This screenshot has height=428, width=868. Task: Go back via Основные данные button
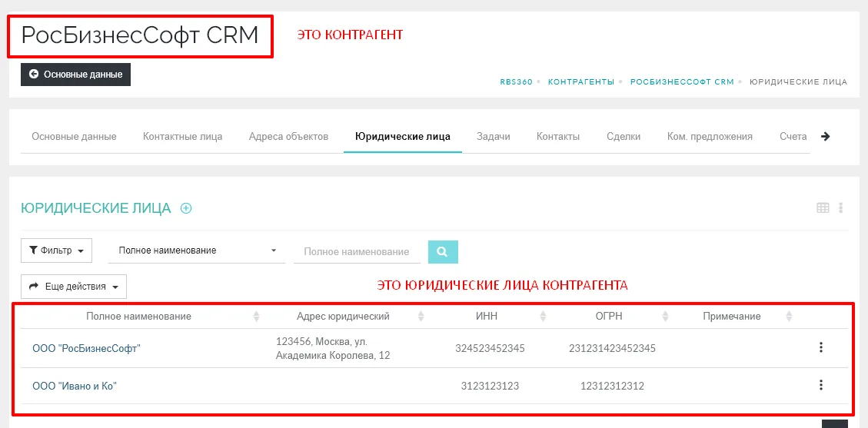75,75
